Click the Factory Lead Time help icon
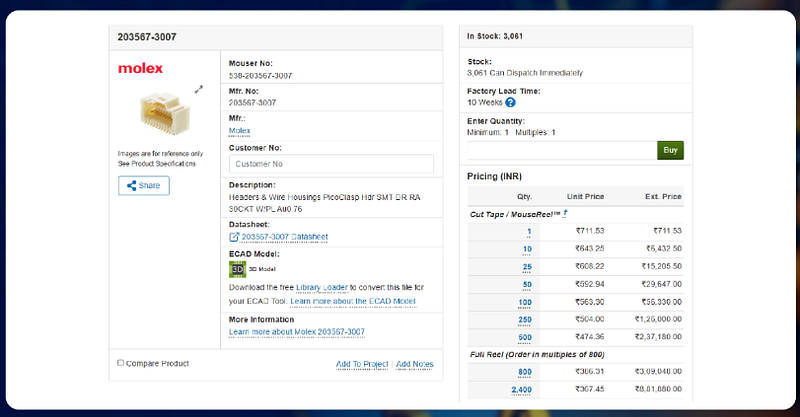 (510, 103)
